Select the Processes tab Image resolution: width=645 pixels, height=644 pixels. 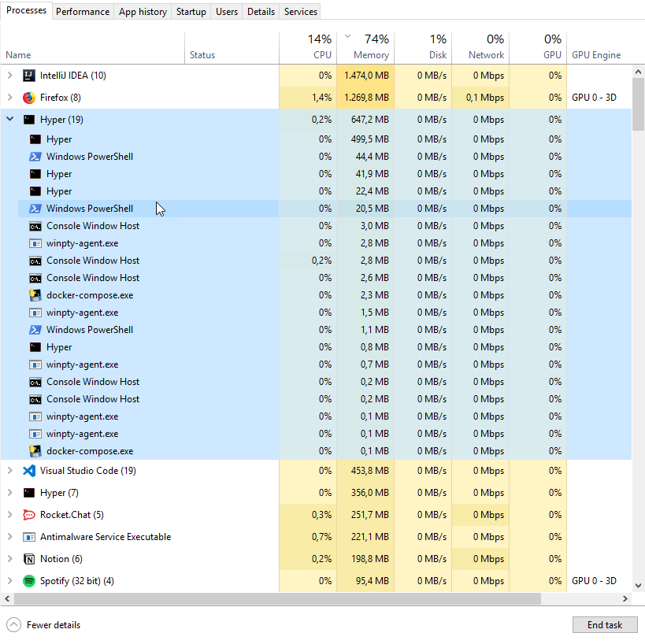[x=26, y=10]
